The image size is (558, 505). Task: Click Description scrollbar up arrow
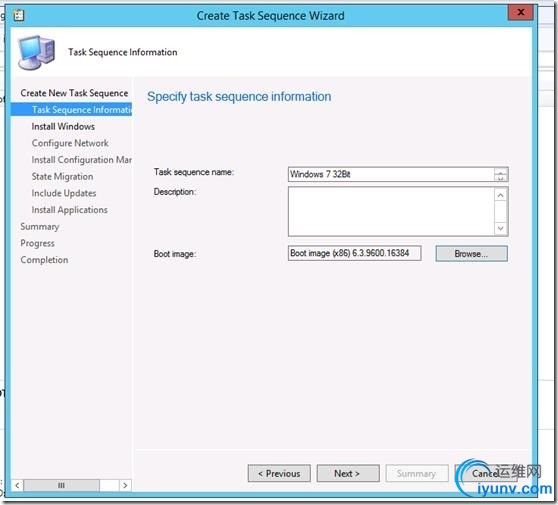501,195
